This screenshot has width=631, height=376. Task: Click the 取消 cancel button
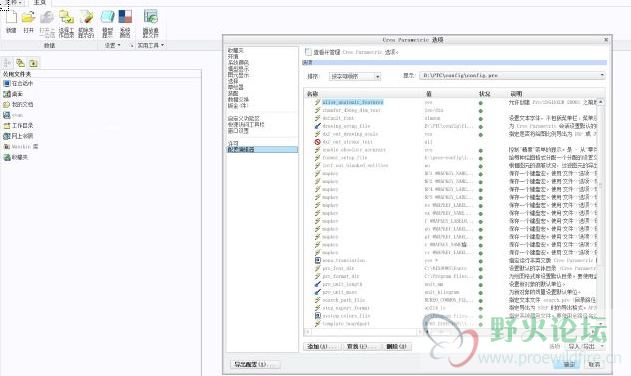594,364
